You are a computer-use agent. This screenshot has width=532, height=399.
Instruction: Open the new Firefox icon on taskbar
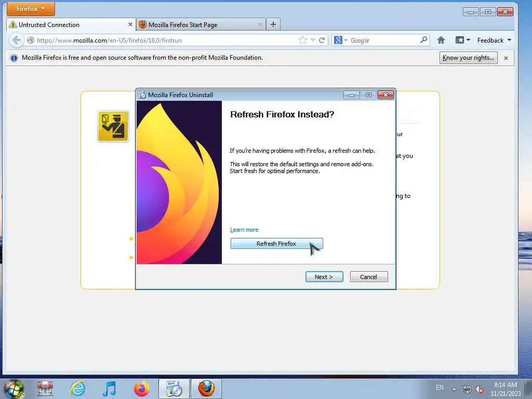coord(141,389)
